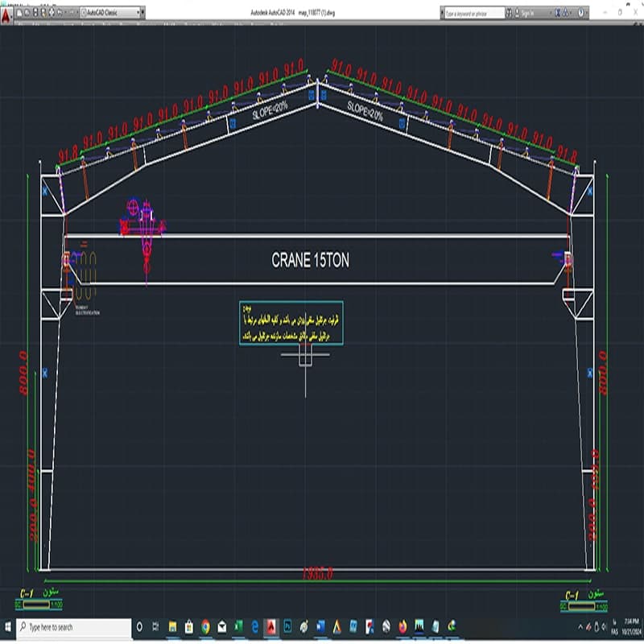Open the Autodesk Exchange Apps icon

coord(558,13)
